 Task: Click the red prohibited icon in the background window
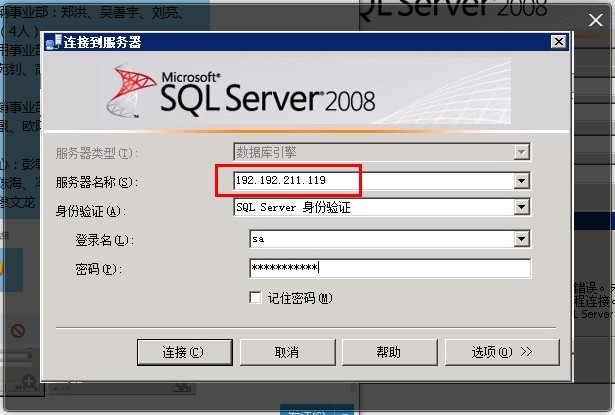pyautogui.click(x=18, y=331)
